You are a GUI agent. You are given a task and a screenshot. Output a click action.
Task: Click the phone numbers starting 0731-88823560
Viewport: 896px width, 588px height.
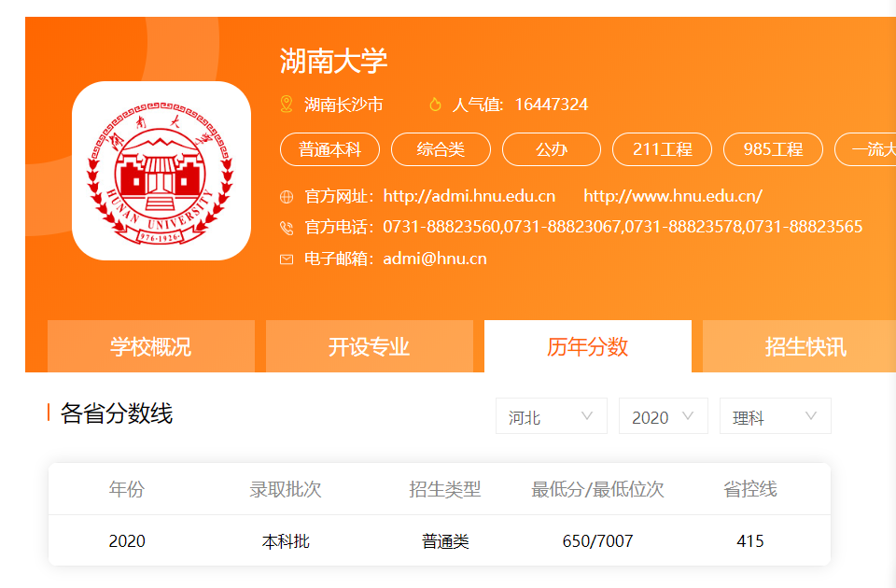623,227
